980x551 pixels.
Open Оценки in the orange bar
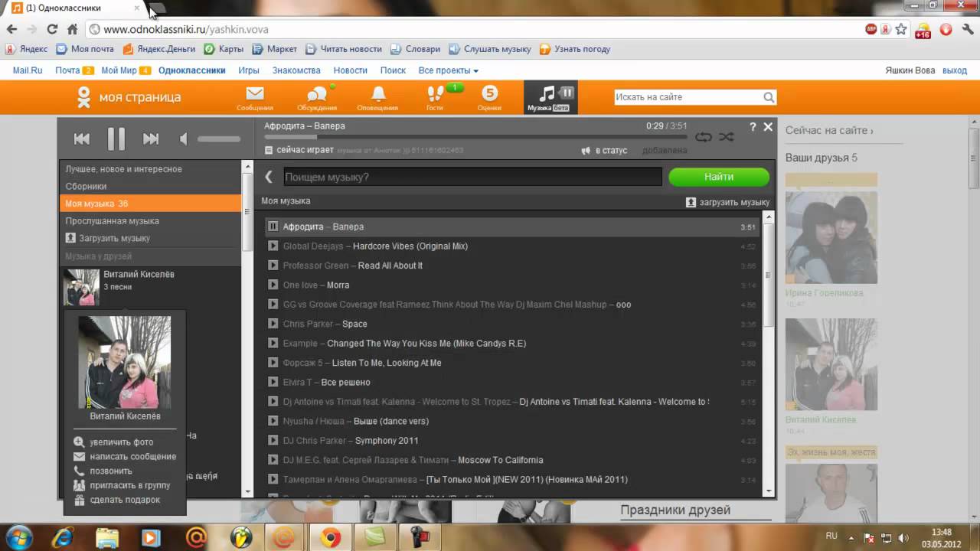click(489, 98)
